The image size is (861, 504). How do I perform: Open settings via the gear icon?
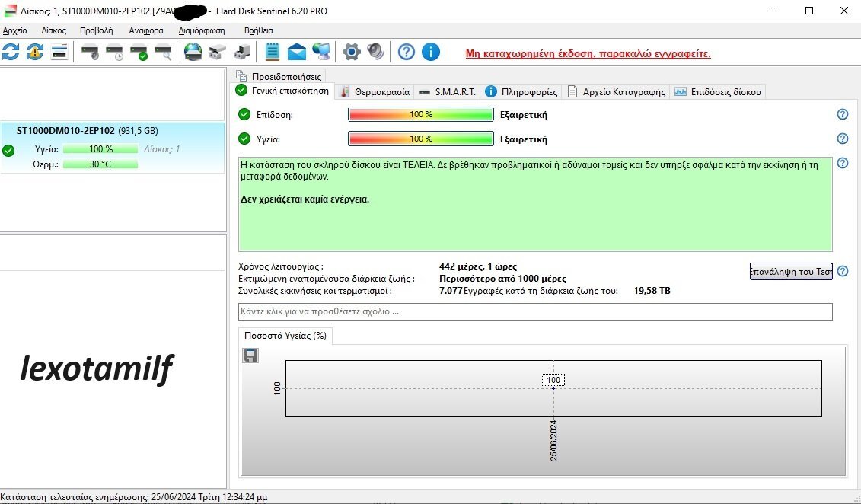(x=352, y=53)
